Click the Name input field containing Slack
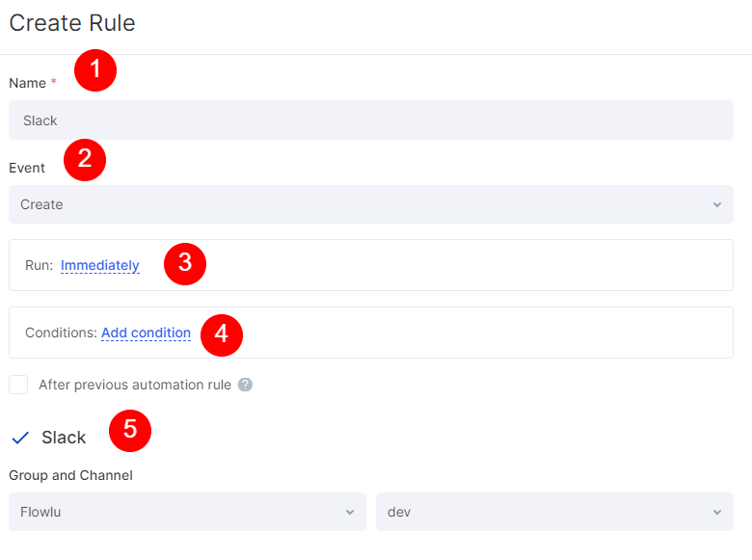Viewport: 752px width, 560px height. tap(370, 120)
